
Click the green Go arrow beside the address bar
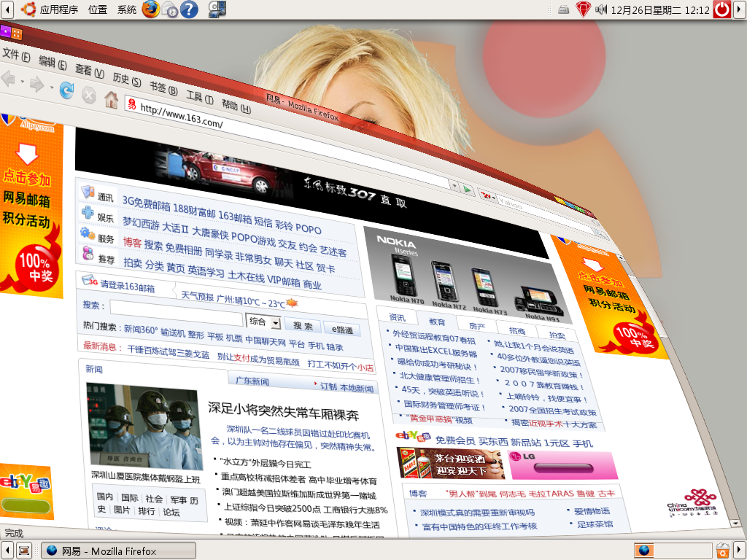click(x=468, y=190)
